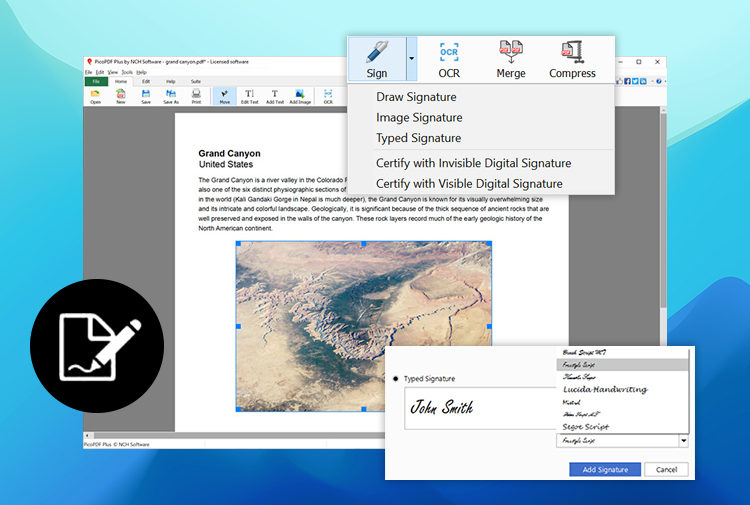
Task: Click the Merge PDFs icon
Action: point(511,52)
